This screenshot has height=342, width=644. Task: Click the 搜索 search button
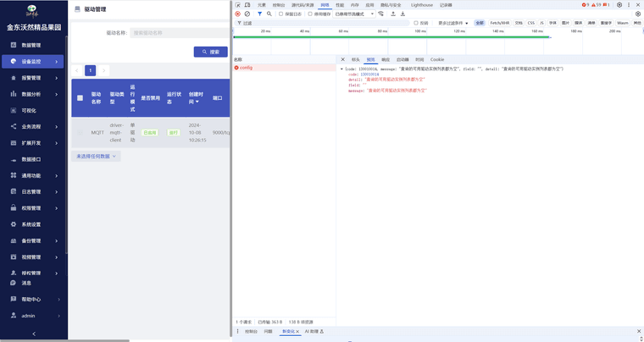click(211, 52)
